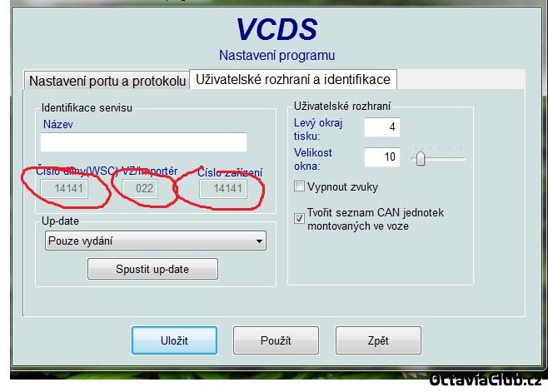548x392 pixels.
Task: Select the VZ/Importér field showing 022
Action: [x=145, y=189]
